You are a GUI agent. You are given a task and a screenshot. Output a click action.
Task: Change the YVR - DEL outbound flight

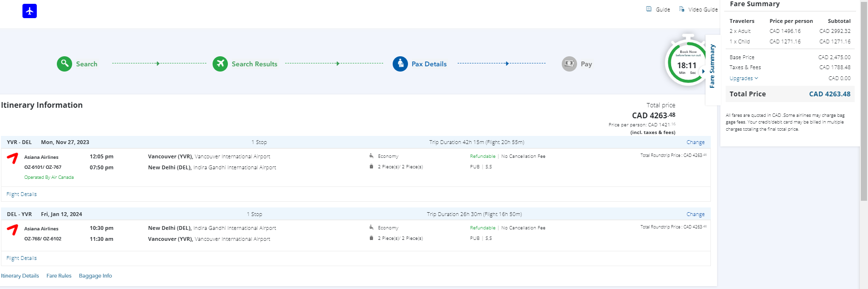click(x=695, y=142)
